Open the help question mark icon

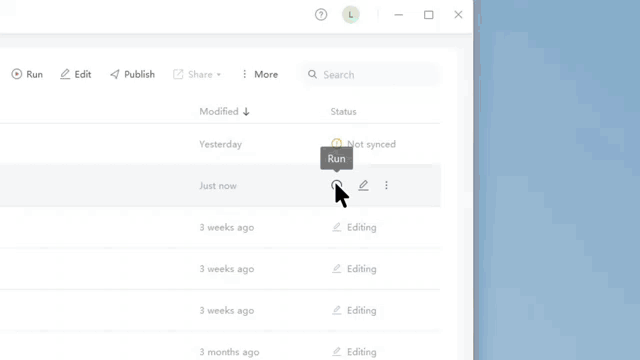(x=321, y=15)
